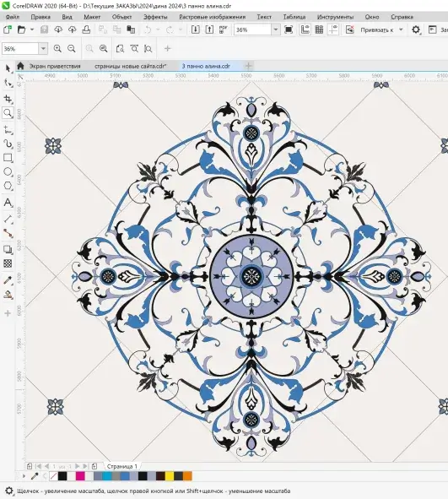The image size is (448, 499).
Task: Click the Экран приветствия tab
Action: pyautogui.click(x=55, y=66)
